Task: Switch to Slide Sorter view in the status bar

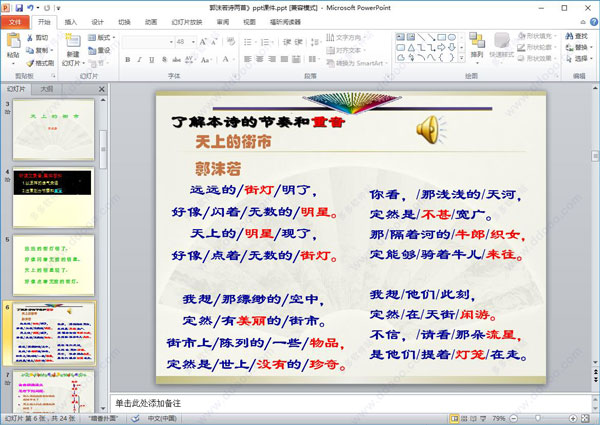Action: tap(465, 418)
